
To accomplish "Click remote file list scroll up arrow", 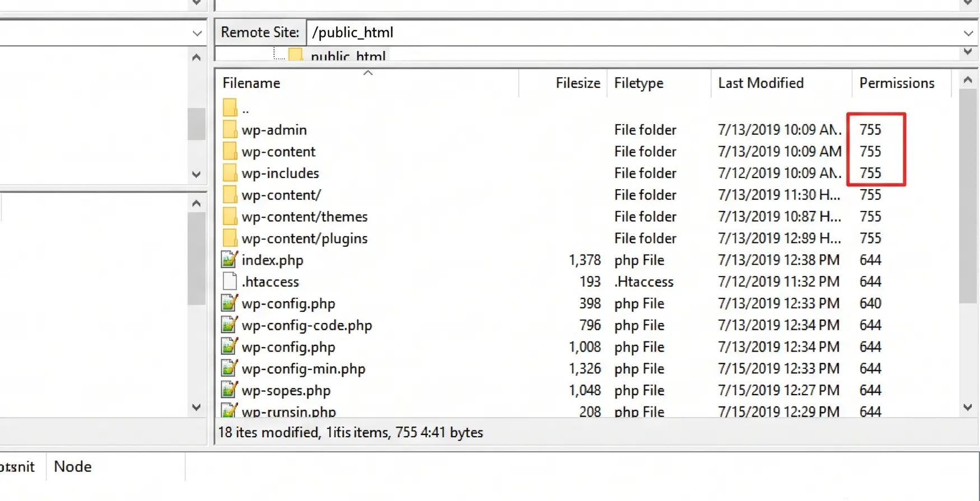I will tap(968, 80).
